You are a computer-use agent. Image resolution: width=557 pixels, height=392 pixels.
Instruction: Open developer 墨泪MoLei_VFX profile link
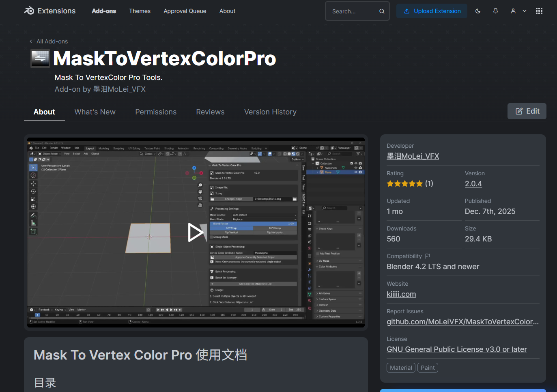tap(413, 156)
